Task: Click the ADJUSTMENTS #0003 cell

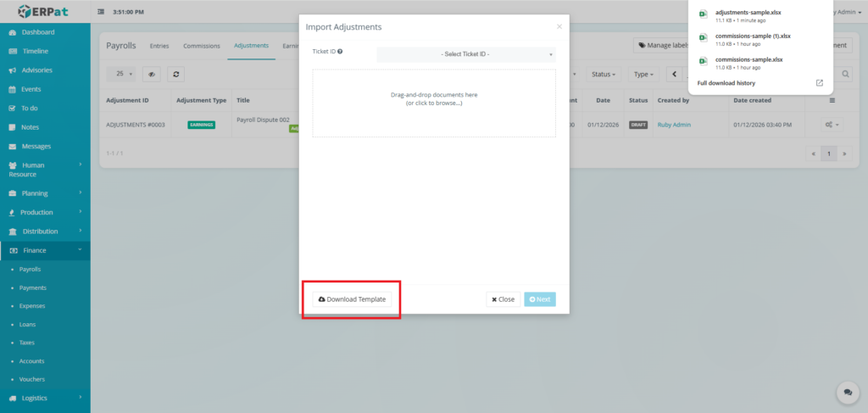Action: pyautogui.click(x=136, y=125)
